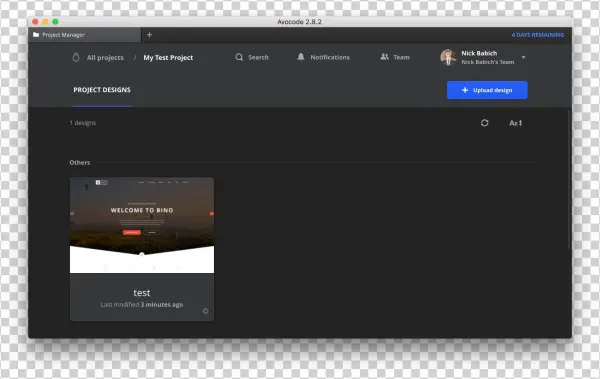Open the Search field label
This screenshot has width=600, height=379.
tap(258, 57)
